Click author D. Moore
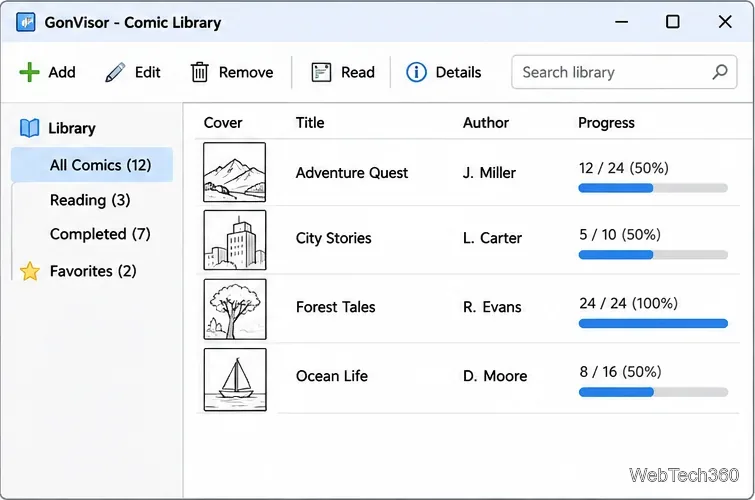 pos(495,376)
